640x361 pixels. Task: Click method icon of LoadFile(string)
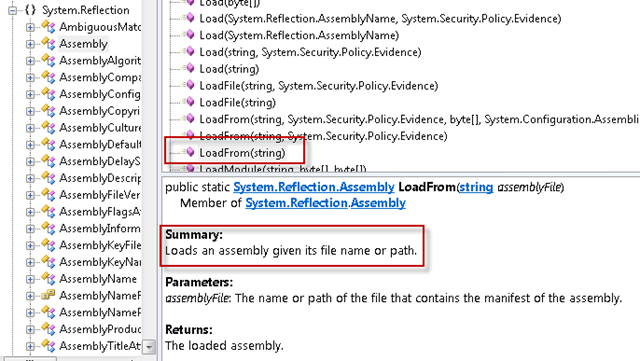point(189,101)
